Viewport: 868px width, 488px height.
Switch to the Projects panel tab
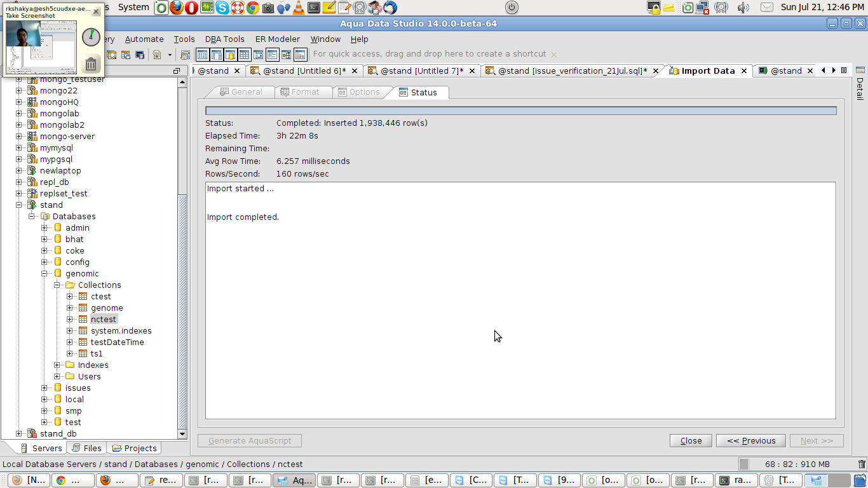134,448
